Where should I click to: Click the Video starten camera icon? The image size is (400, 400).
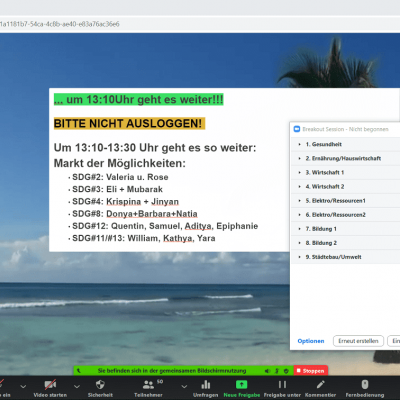(50, 385)
